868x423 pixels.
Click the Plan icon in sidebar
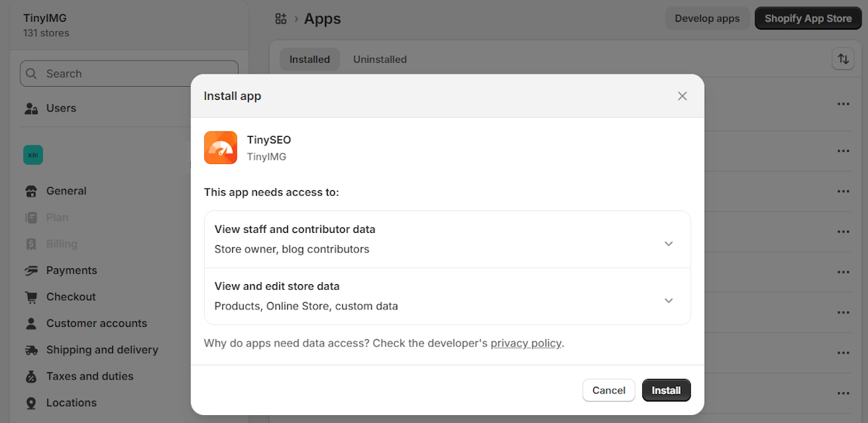click(x=31, y=218)
